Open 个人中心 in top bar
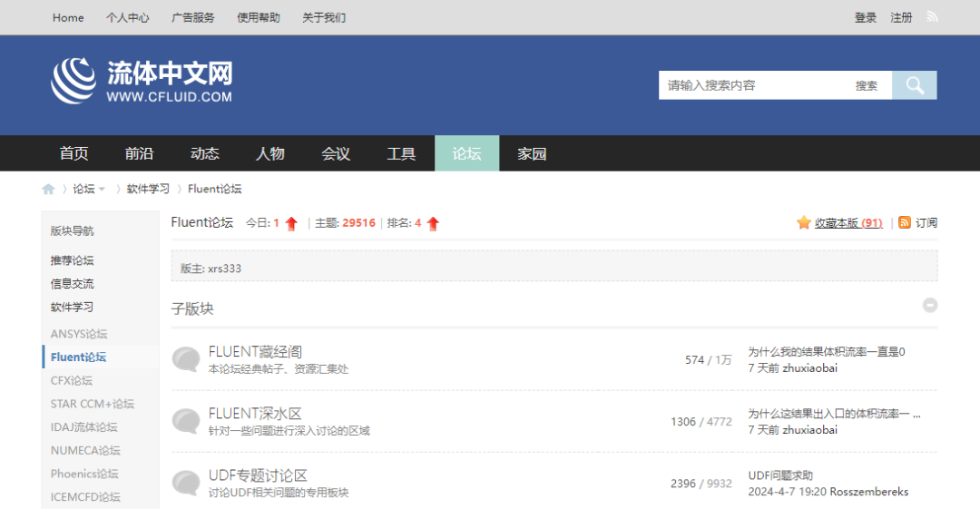Screen dimensions: 980x509 tap(128, 17)
